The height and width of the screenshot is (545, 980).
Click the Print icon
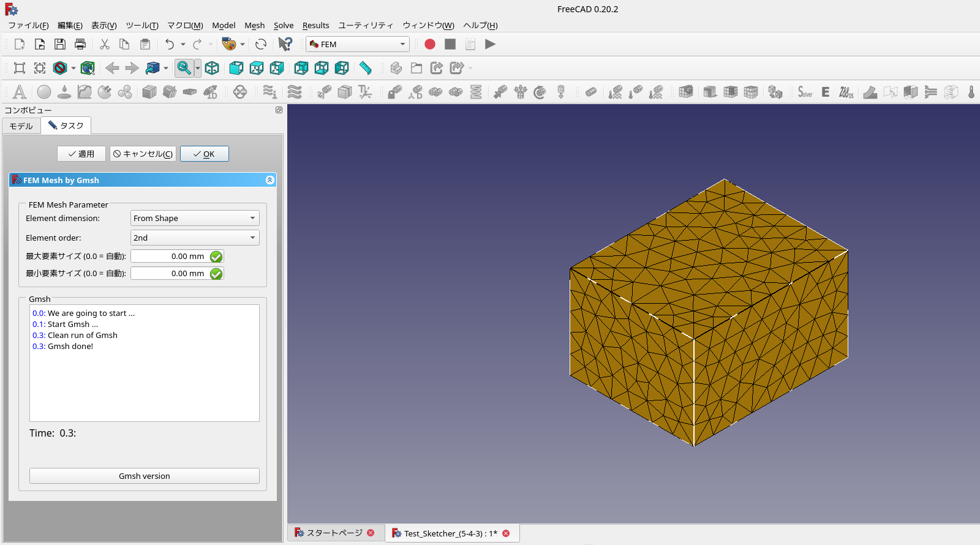point(80,44)
